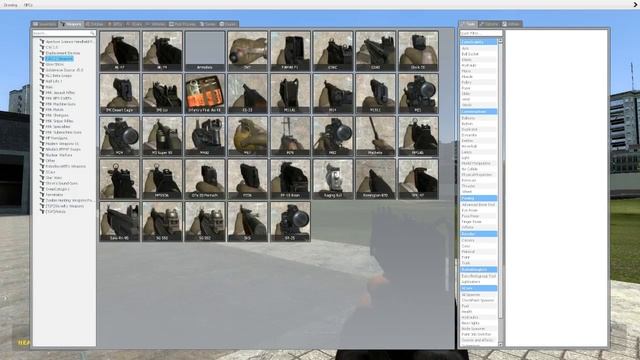
Task: Open the NPCs menu in top bar
Action: (x=28, y=5)
